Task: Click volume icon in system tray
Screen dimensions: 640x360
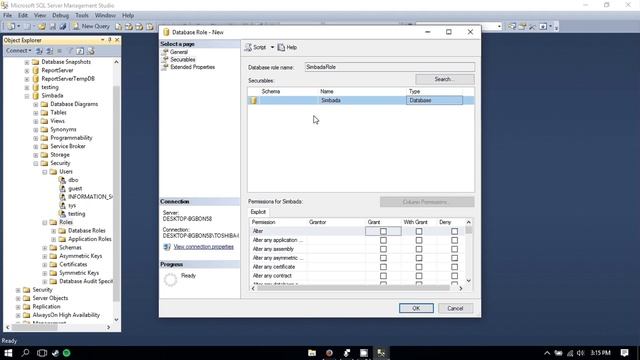Action: pyautogui.click(x=580, y=353)
